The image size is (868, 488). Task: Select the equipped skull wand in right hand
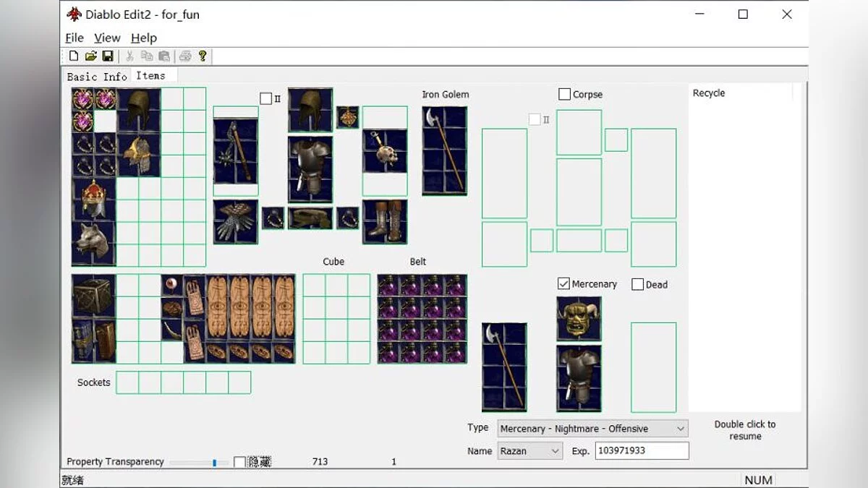pyautogui.click(x=385, y=150)
